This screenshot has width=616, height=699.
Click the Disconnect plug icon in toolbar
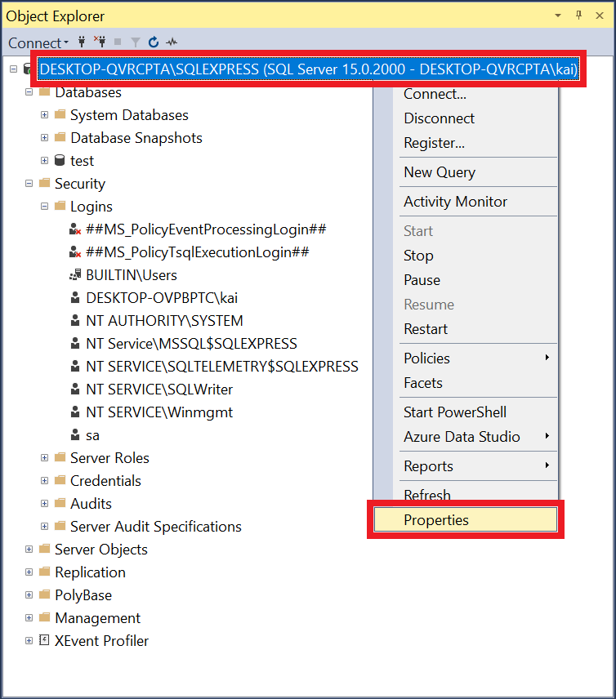[x=100, y=42]
